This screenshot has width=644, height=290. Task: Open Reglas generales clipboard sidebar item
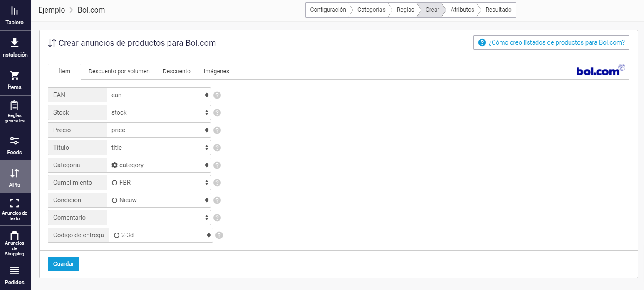pyautogui.click(x=15, y=112)
